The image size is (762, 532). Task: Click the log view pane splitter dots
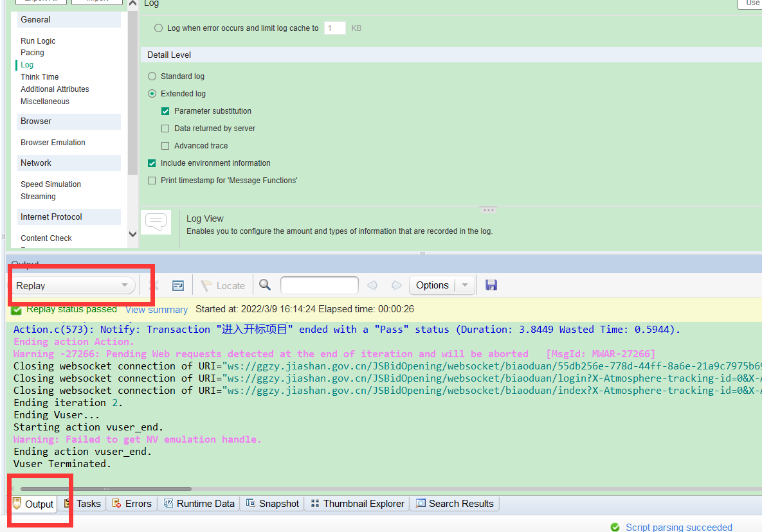tap(489, 209)
